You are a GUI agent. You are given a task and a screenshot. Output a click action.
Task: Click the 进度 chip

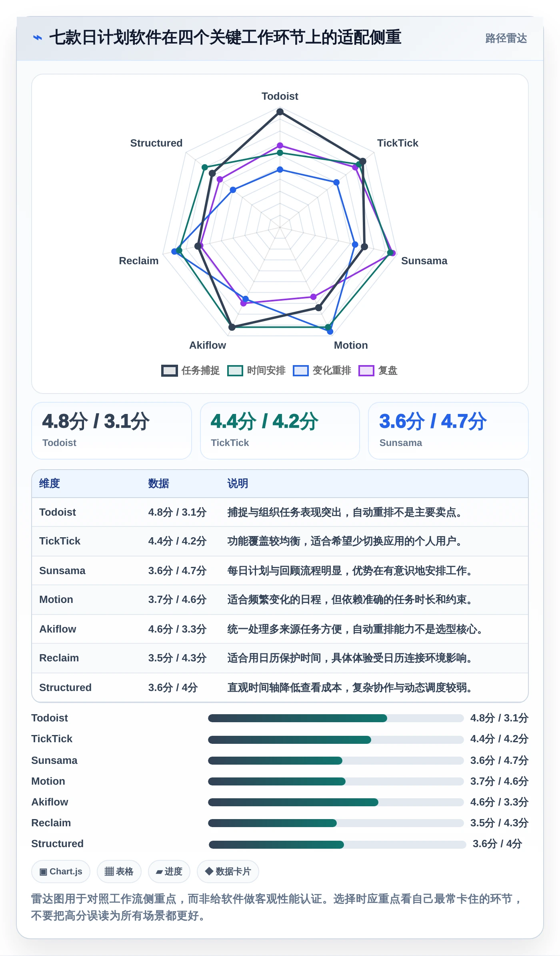pos(169,872)
